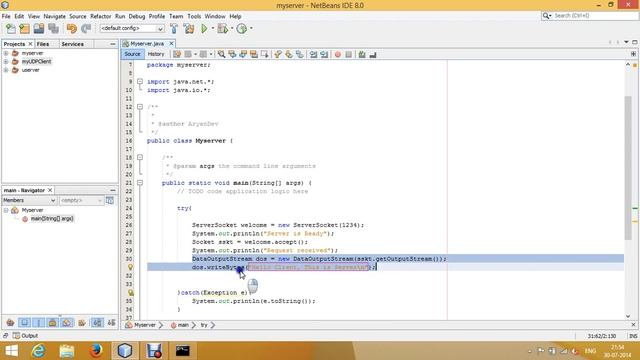The height and width of the screenshot is (360, 640).
Task: Open the Debug menu
Action: (137, 16)
